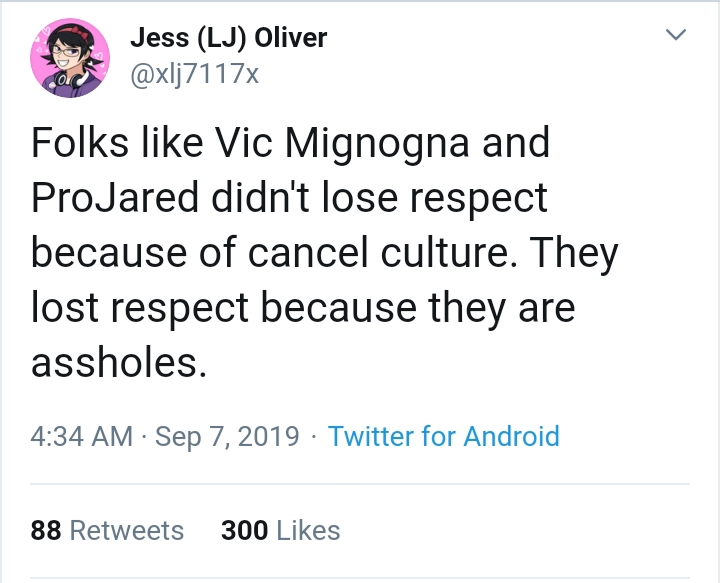The image size is (720, 583).
Task: Select the tweet's main text body
Action: point(325,252)
